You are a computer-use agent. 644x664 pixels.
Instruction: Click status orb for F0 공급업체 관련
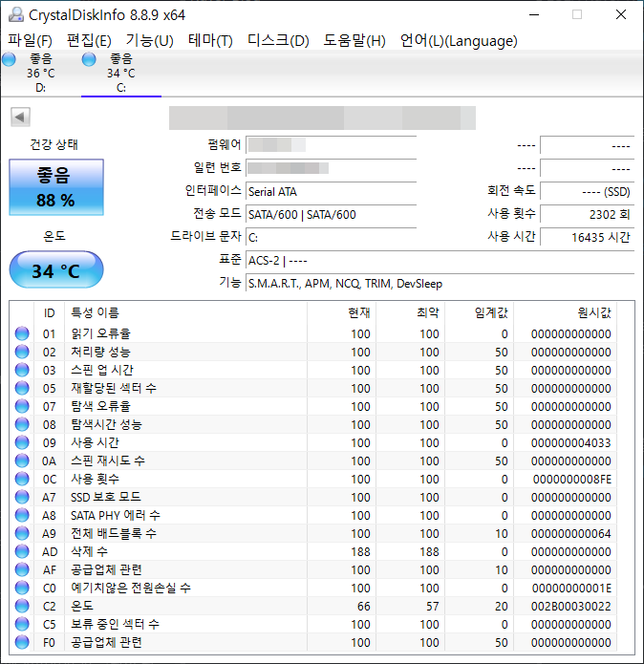[22, 642]
